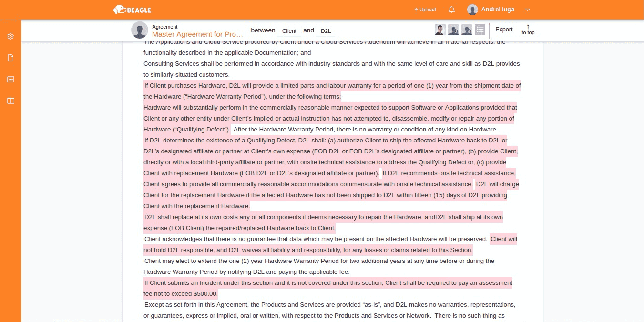644x322 pixels.
Task: Open the settings gear in the sidebar
Action: pyautogui.click(x=10, y=37)
